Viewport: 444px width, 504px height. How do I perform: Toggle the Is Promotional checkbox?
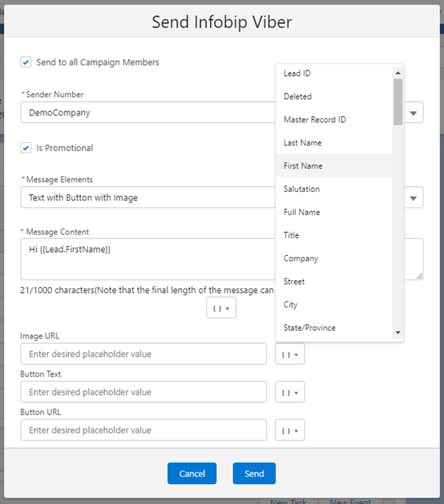point(26,148)
